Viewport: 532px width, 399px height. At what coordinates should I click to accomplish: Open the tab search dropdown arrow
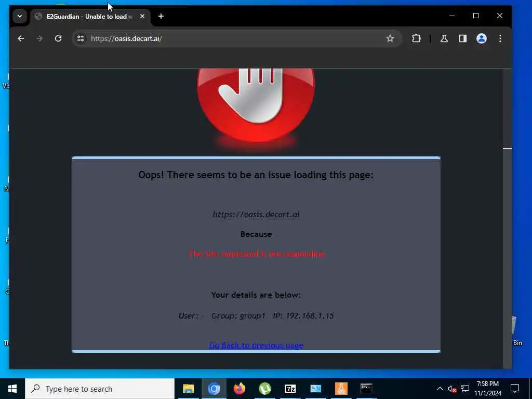coord(20,16)
